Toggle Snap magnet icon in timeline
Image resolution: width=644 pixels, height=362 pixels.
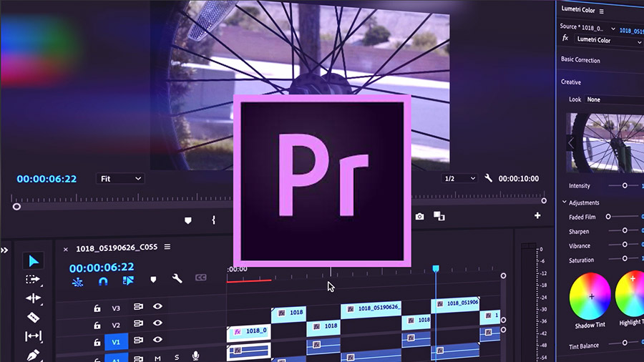[x=103, y=281]
